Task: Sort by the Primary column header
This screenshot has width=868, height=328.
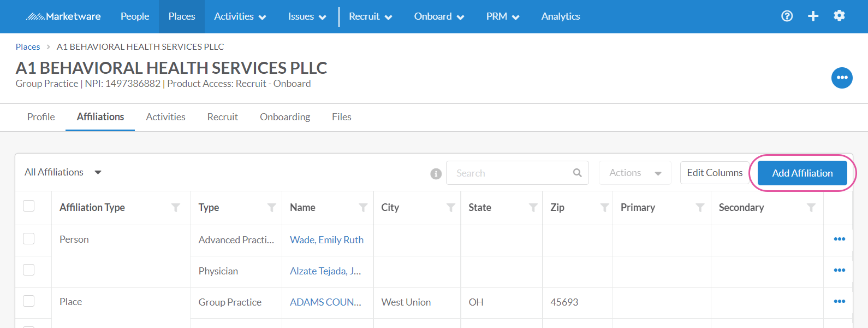Action: 638,208
